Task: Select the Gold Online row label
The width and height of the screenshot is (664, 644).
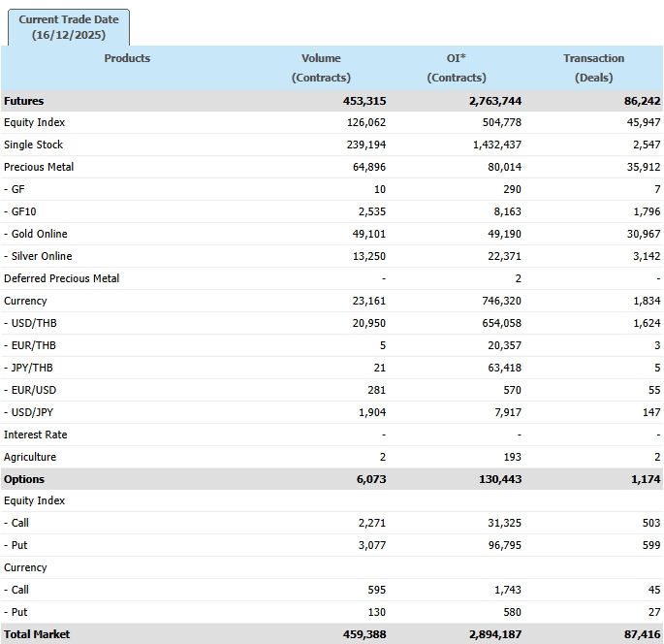Action: pyautogui.click(x=37, y=234)
